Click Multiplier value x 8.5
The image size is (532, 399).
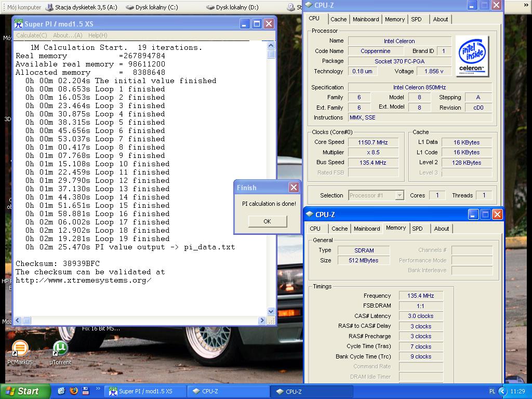(373, 152)
